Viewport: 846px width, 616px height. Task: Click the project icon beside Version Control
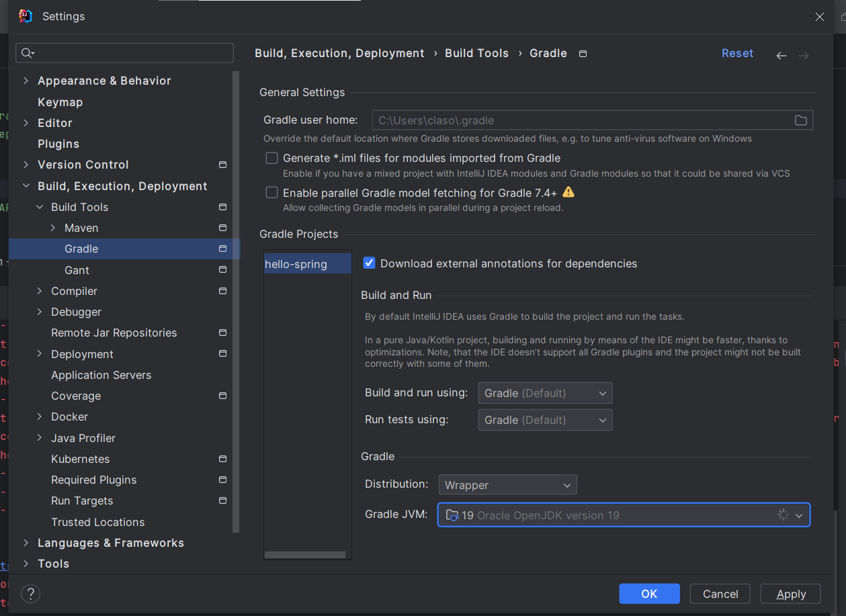pos(223,165)
